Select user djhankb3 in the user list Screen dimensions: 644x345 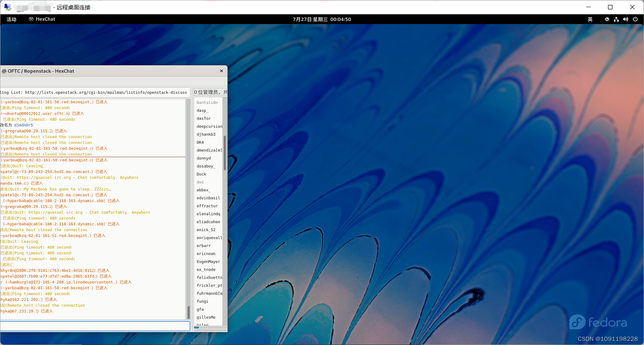(206, 134)
